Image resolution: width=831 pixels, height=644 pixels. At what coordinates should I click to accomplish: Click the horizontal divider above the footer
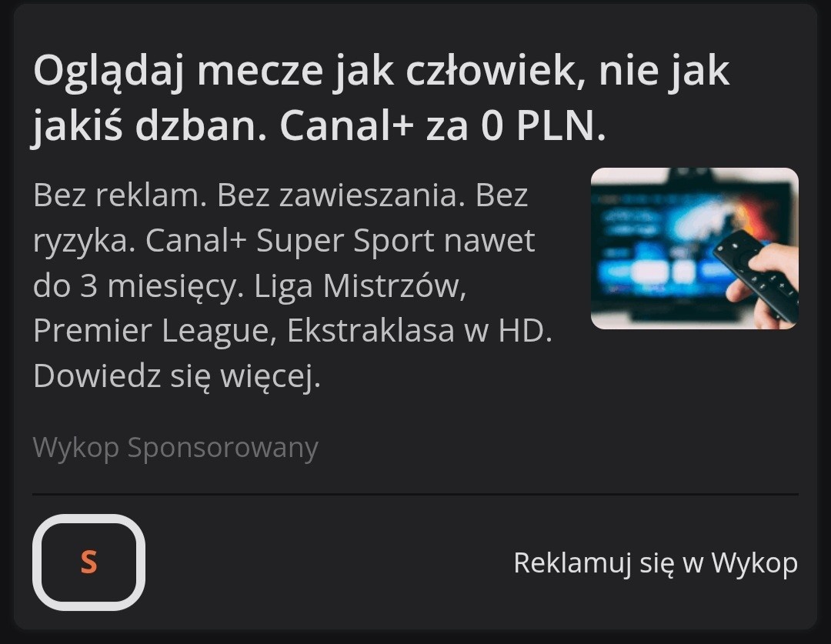point(415,495)
